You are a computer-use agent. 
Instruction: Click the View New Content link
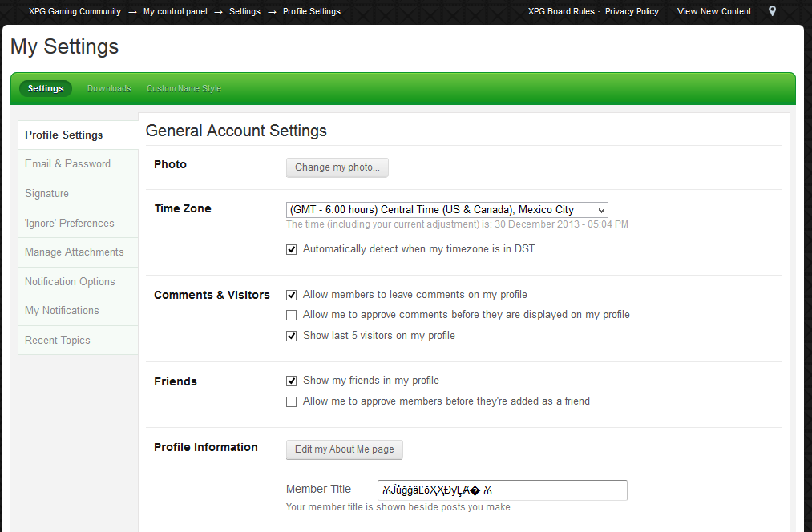point(713,11)
